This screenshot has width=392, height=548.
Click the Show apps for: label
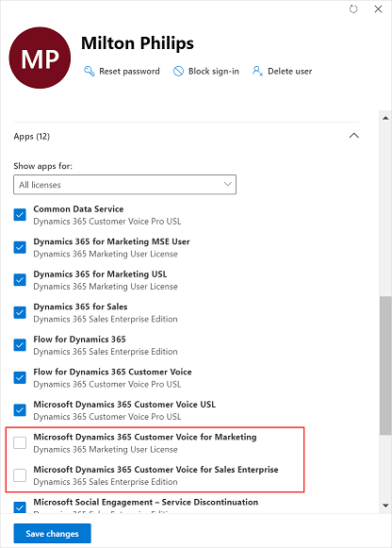[x=43, y=166]
